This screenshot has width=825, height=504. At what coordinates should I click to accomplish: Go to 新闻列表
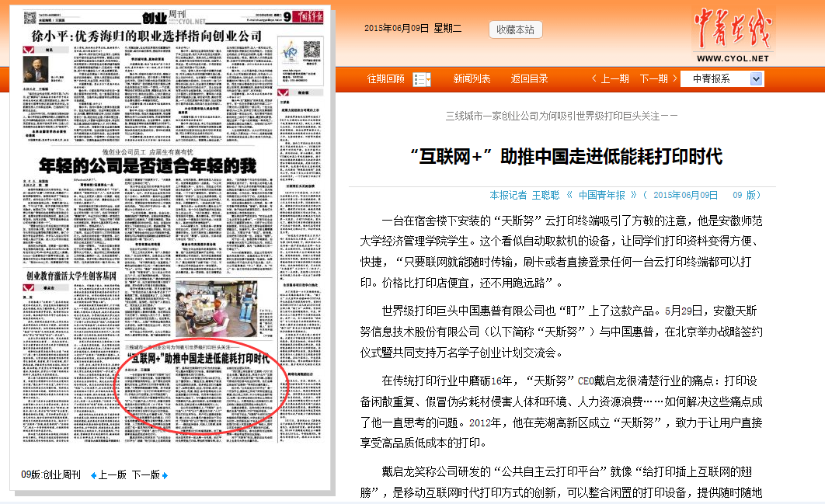(472, 79)
